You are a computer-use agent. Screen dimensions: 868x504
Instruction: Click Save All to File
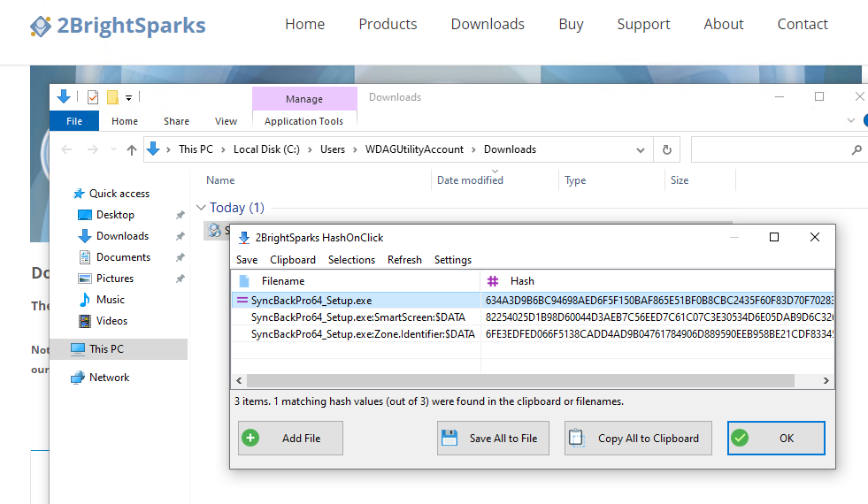[493, 439]
